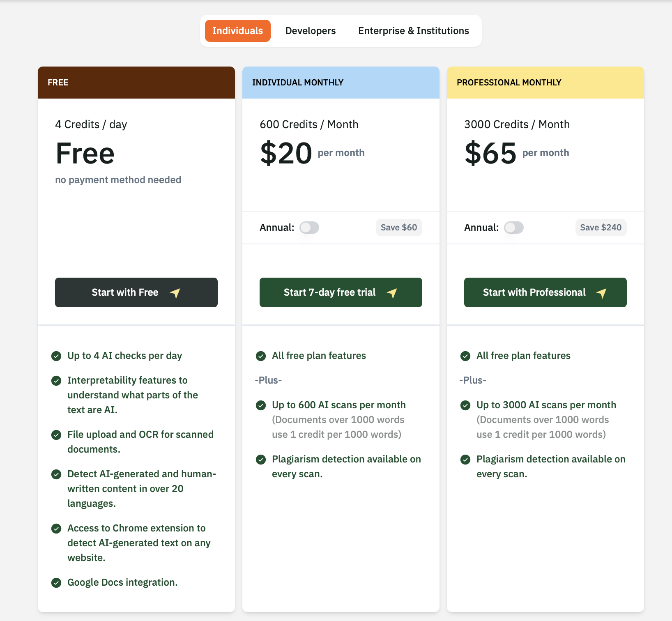672x621 pixels.
Task: Click the brown FREE plan header
Action: point(136,83)
